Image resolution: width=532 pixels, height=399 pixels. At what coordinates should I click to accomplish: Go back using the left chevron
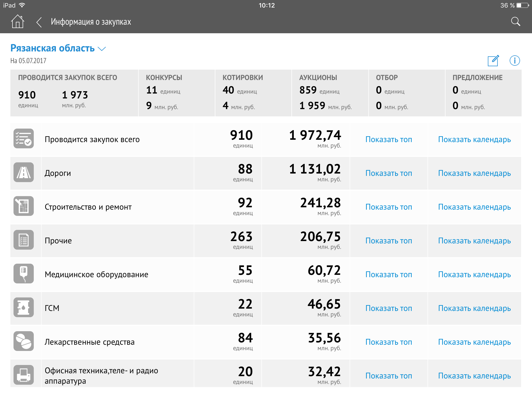coord(39,22)
